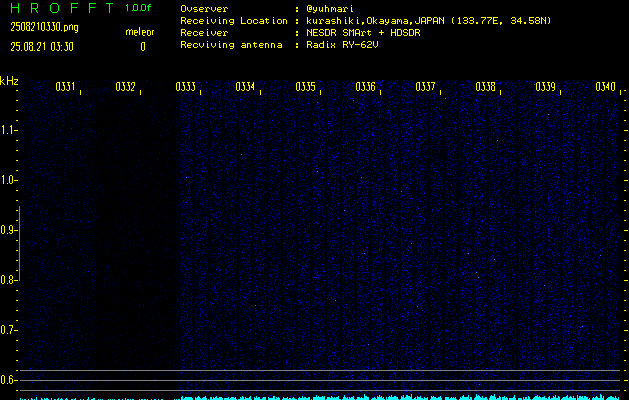
Task: Click the meteor label
Action: tap(140, 32)
